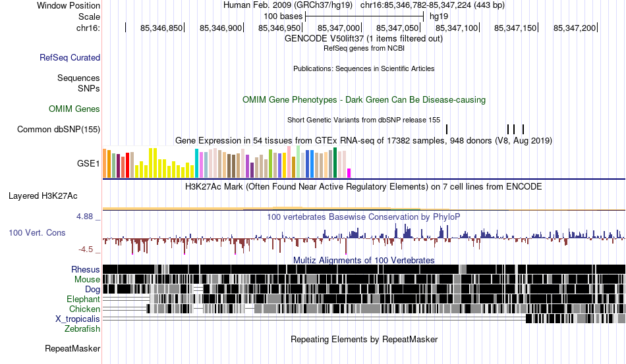Click the rightmost dbSNP variant tick mark
Screen dimensions: 626x364
(x=523, y=129)
